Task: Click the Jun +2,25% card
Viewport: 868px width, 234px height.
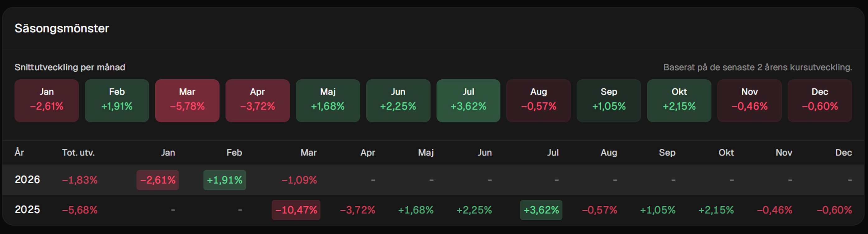Action: pos(398,101)
